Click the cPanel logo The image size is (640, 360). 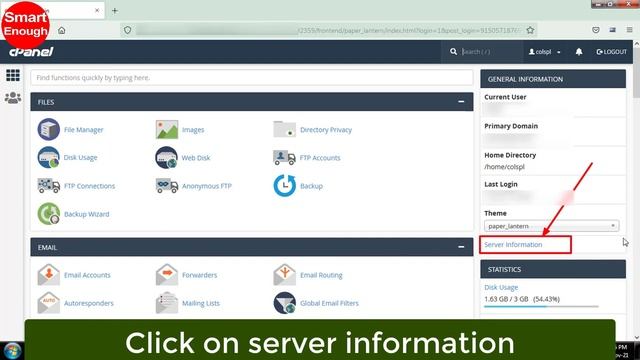(x=31, y=52)
